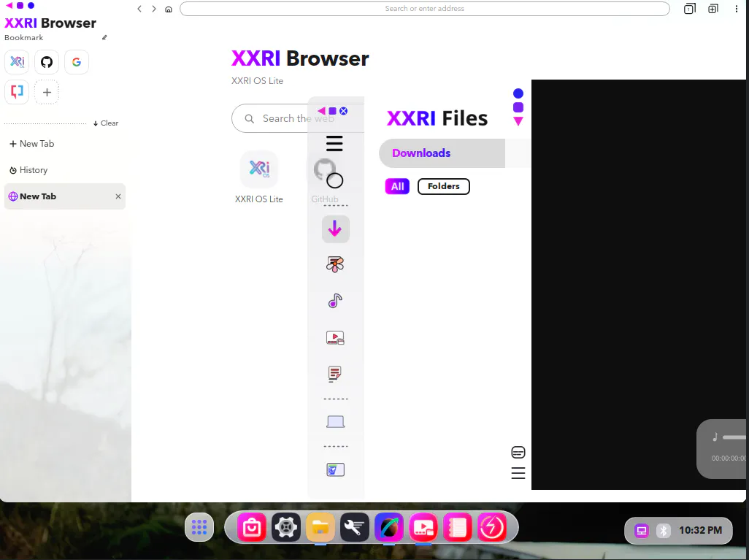Viewport: 749px width, 560px height.
Task: Go forward in XXRI Browser
Action: coord(154,9)
